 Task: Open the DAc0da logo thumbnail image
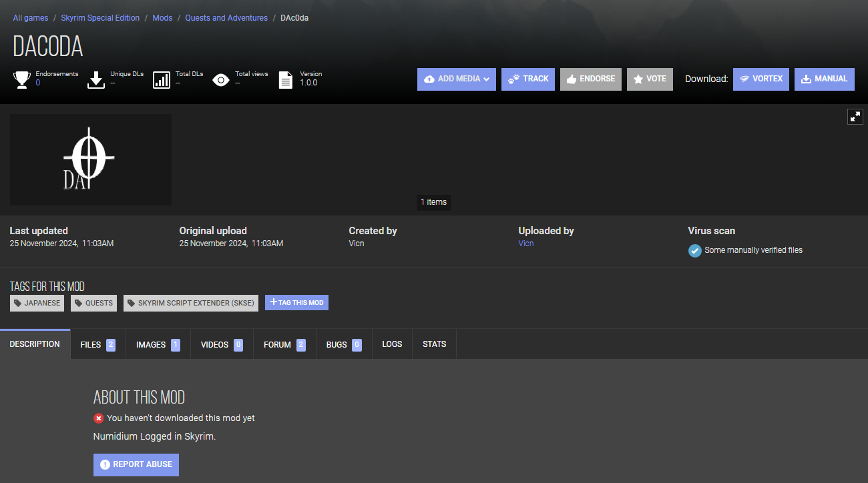click(x=91, y=159)
